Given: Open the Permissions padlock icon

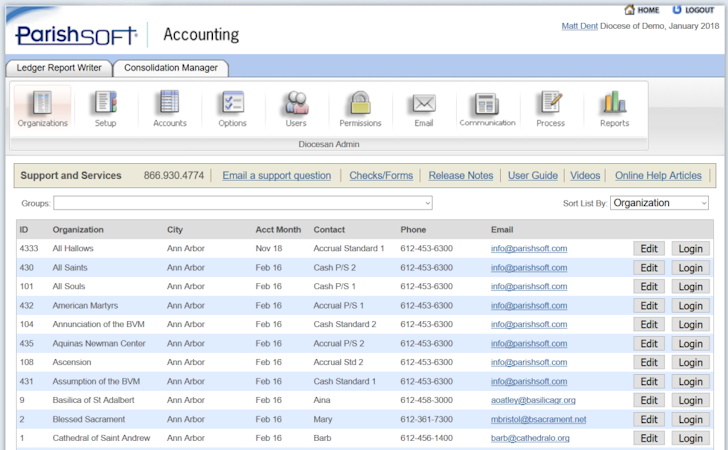Looking at the screenshot, I should 360,109.
